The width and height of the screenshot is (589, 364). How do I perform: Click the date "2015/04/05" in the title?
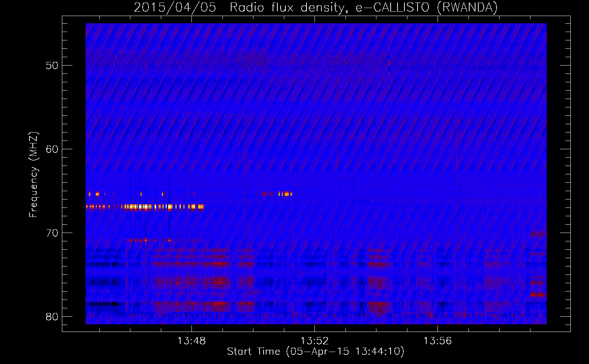click(175, 8)
